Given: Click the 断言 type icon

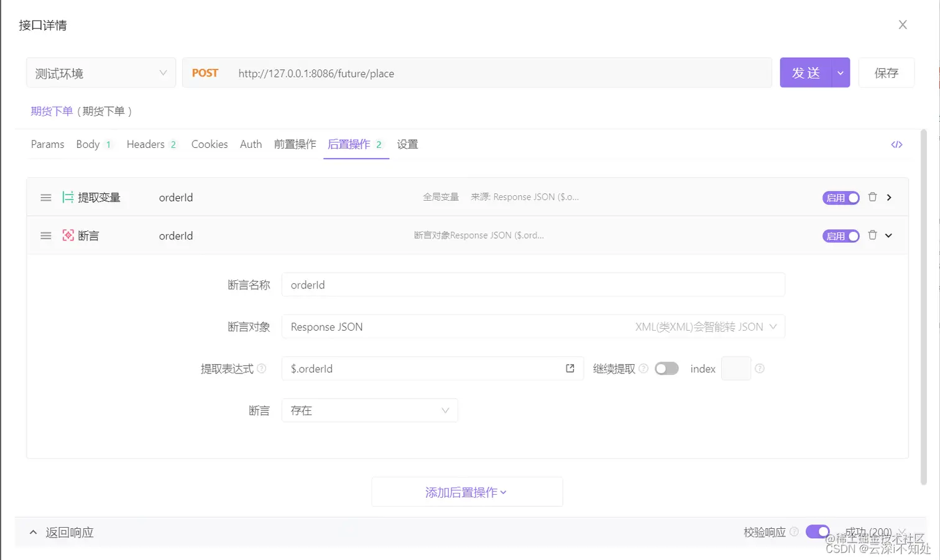Looking at the screenshot, I should pyautogui.click(x=68, y=236).
